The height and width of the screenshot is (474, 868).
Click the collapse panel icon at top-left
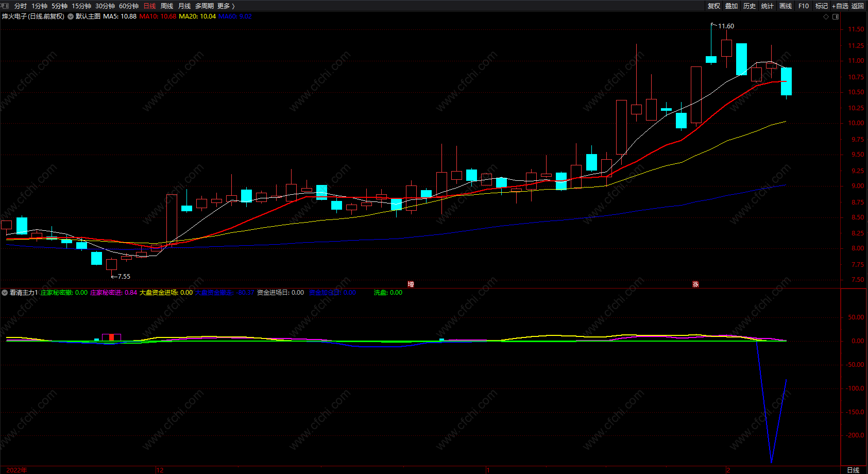(x=5, y=6)
